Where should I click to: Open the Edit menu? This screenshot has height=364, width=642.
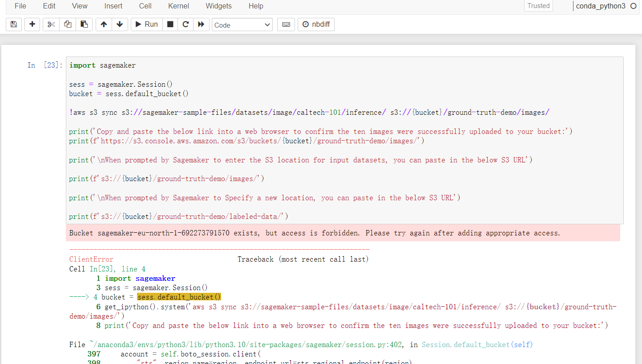(x=49, y=6)
